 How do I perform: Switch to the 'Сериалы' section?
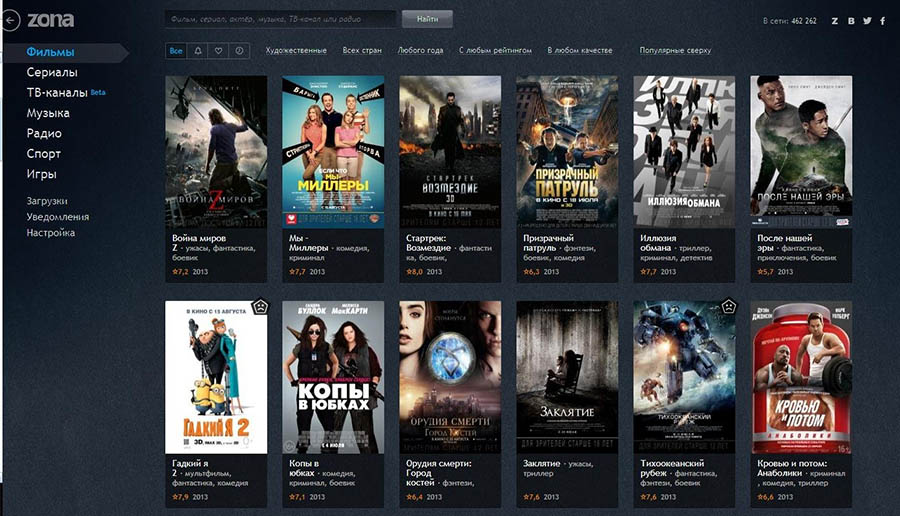[x=52, y=72]
